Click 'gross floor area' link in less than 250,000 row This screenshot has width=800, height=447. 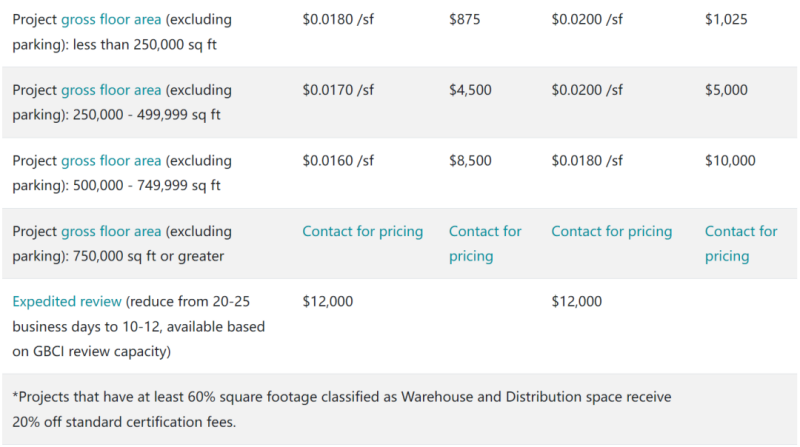coord(111,19)
